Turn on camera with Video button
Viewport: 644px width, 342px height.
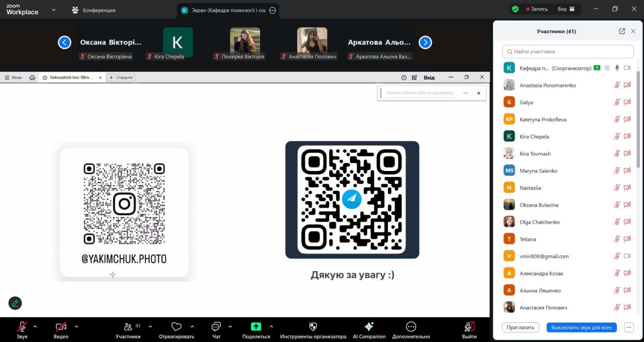pyautogui.click(x=61, y=326)
